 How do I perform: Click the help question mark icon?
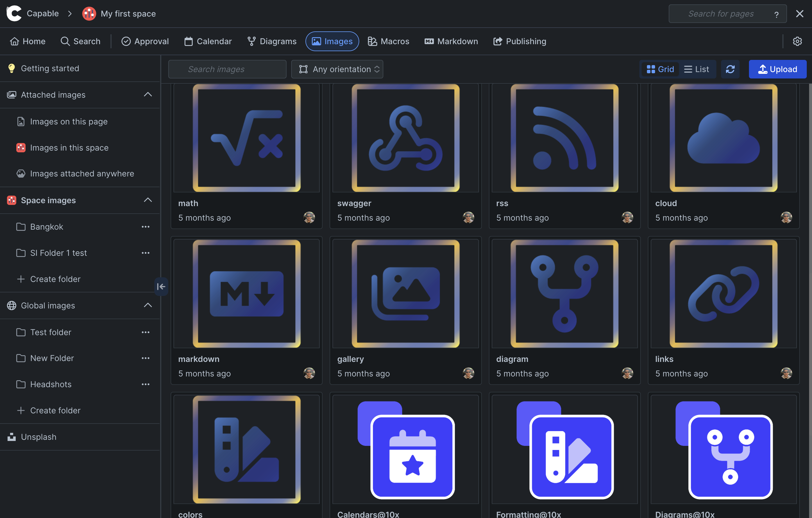click(x=776, y=14)
